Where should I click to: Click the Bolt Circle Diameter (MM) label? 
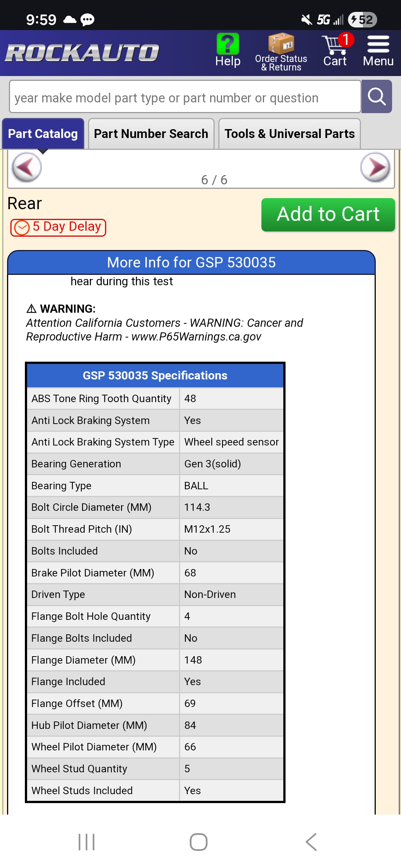coord(91,507)
